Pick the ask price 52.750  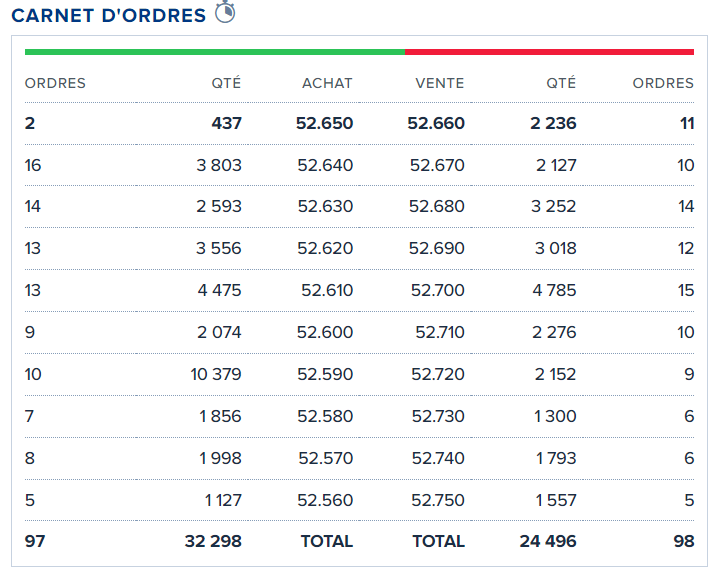coord(438,499)
